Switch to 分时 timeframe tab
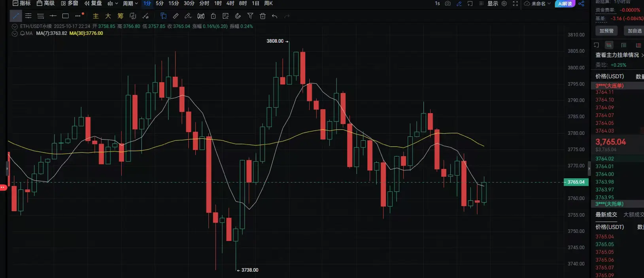Viewport: 644px width, 278px height. pyautogui.click(x=204, y=3)
